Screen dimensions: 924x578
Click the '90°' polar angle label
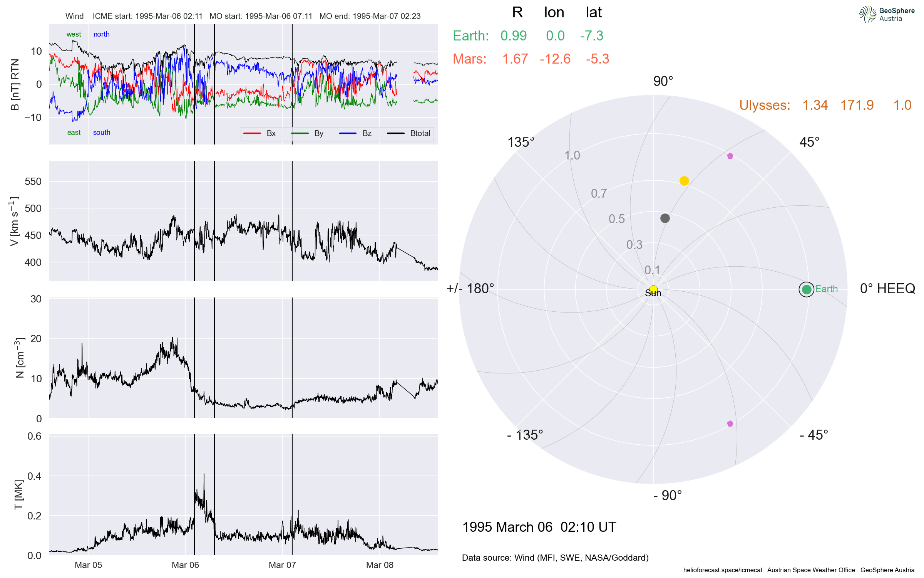tap(663, 81)
